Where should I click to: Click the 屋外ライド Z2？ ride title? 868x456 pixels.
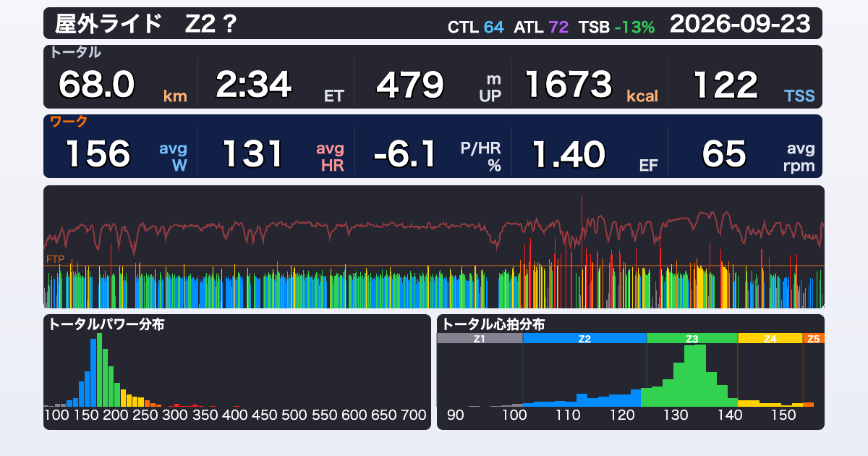[146, 24]
